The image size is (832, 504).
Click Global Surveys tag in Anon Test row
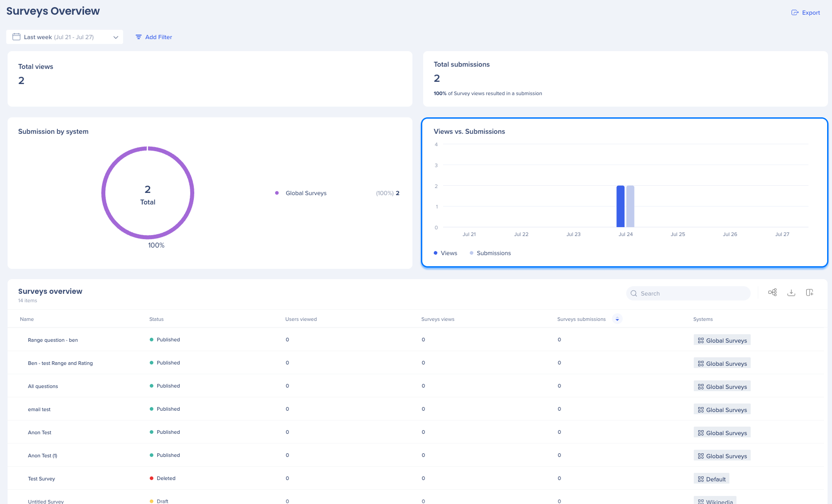722,432
